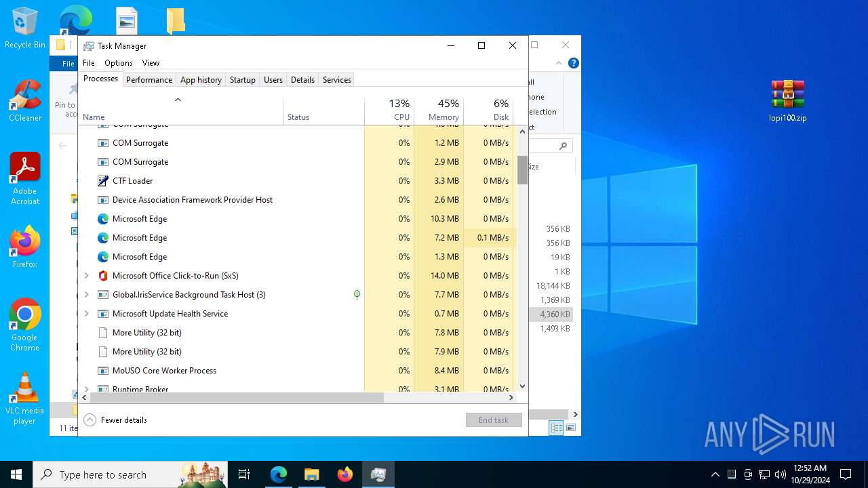Screen dimensions: 868x488
Task: Select the Global.IrisService Background Task Host row
Action: [x=298, y=295]
